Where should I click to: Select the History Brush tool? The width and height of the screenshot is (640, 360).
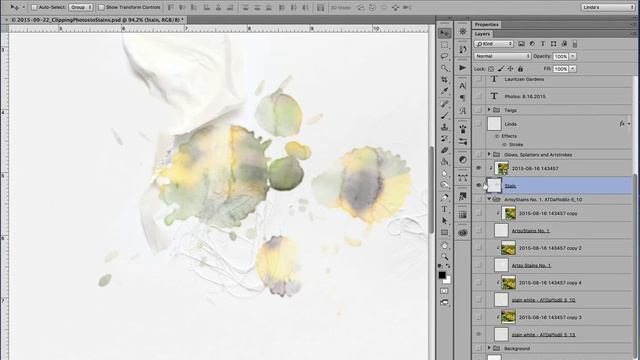pyautogui.click(x=444, y=139)
